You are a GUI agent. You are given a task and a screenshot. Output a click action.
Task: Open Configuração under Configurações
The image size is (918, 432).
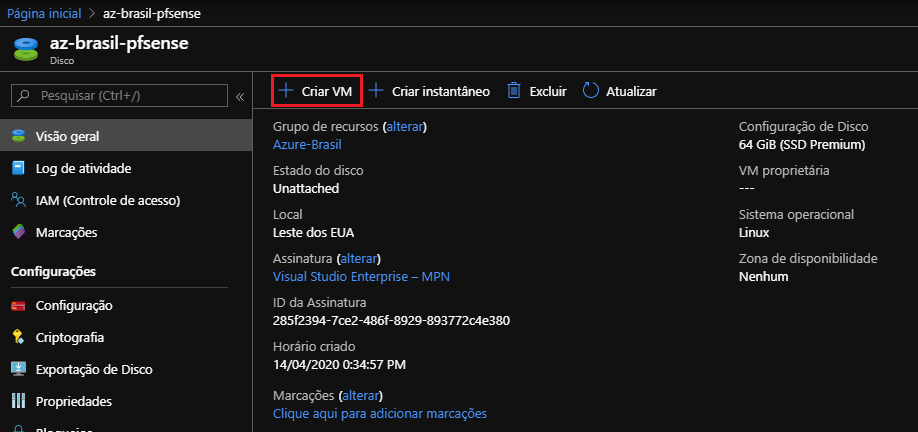point(74,305)
